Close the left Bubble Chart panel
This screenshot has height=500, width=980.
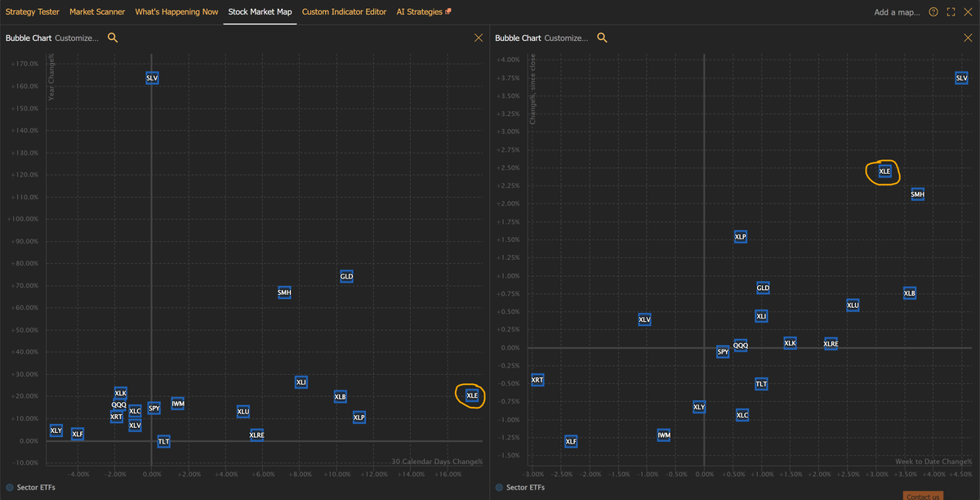coord(479,38)
